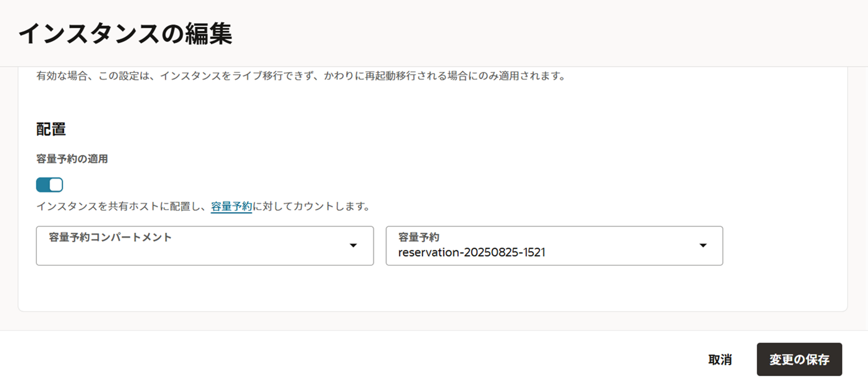This screenshot has height=392, width=868.
Task: Click the blue track of the 容量予約の適用 toggle
Action: point(43,185)
